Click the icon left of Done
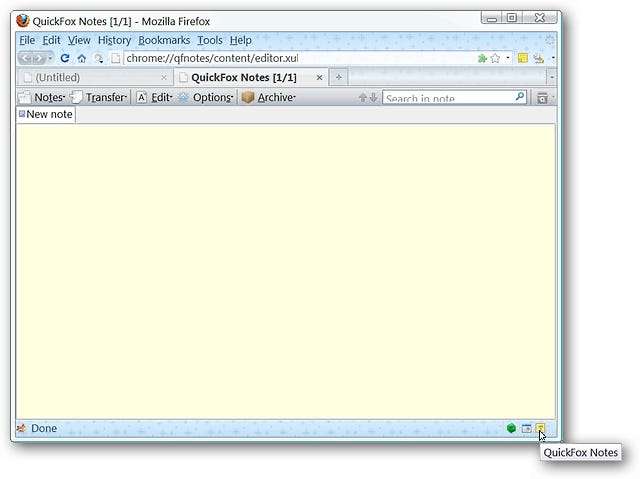 tap(21, 428)
